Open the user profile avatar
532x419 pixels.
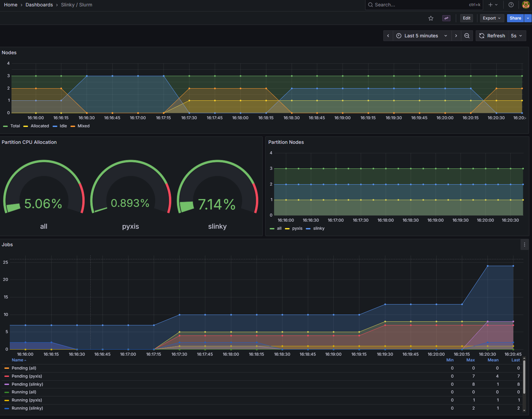pos(526,5)
